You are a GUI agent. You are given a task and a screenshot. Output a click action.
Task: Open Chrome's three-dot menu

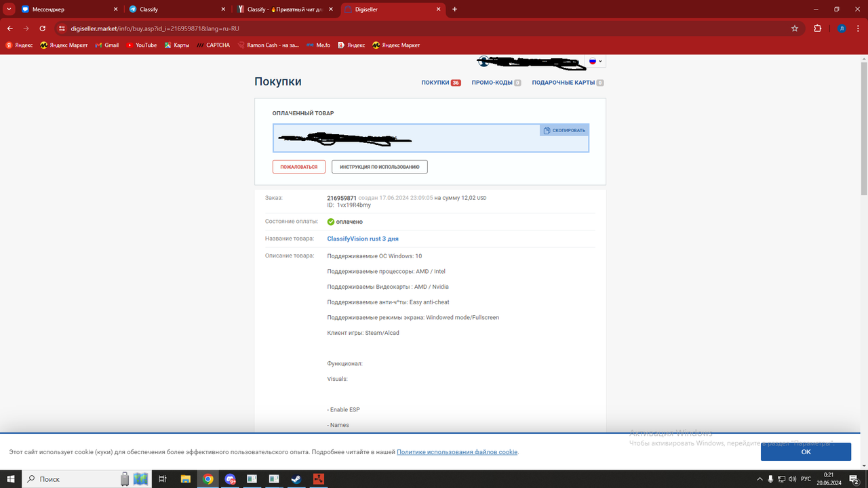point(859,28)
